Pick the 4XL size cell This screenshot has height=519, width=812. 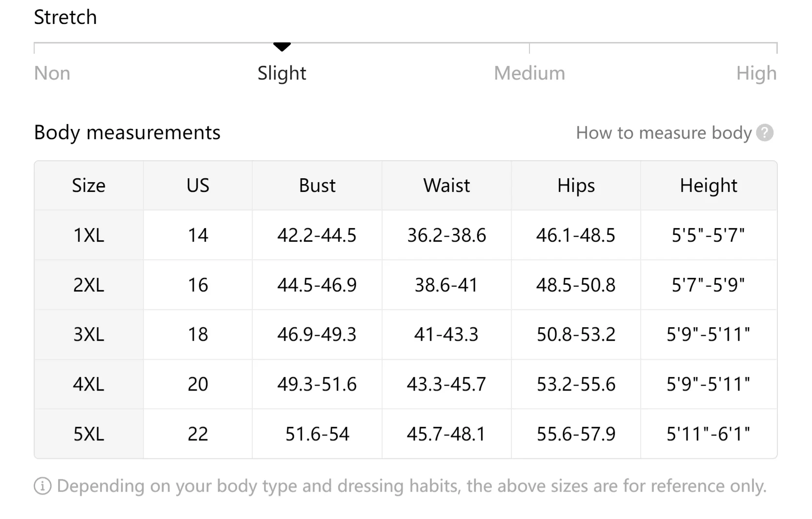point(89,384)
